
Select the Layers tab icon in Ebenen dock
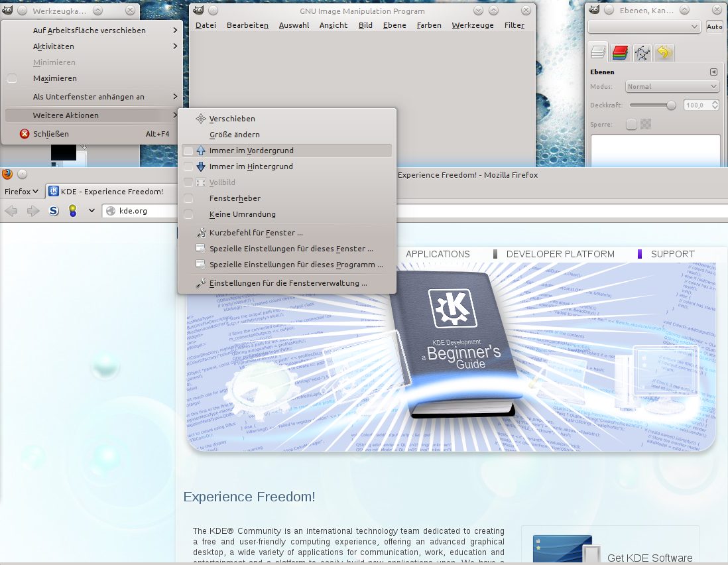click(x=598, y=52)
